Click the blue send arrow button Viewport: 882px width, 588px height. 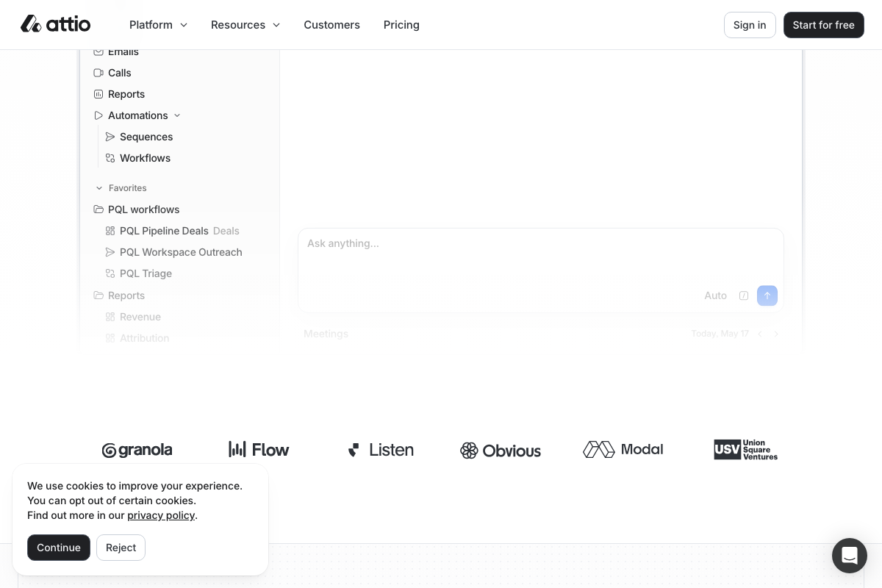[767, 295]
